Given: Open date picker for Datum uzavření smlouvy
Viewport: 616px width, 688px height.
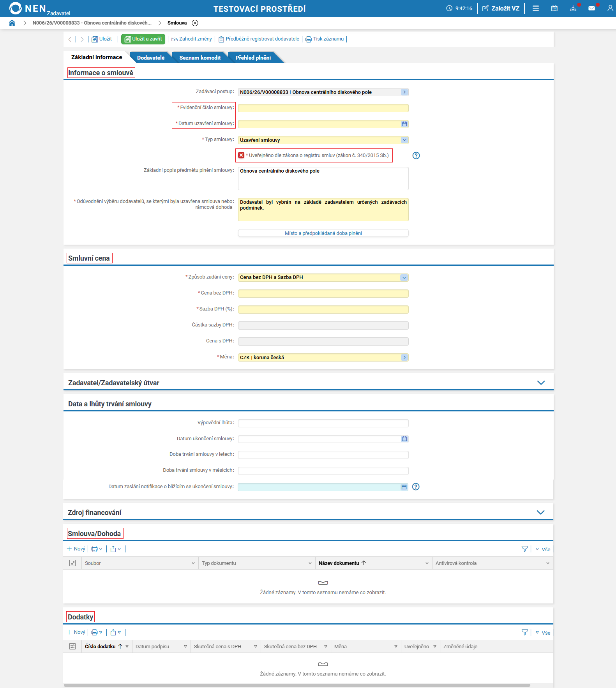Looking at the screenshot, I should [404, 124].
